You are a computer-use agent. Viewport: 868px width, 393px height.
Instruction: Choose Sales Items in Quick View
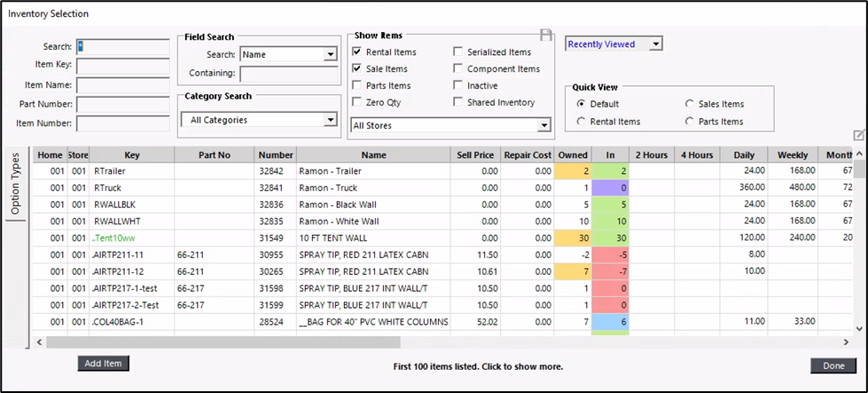(x=691, y=104)
